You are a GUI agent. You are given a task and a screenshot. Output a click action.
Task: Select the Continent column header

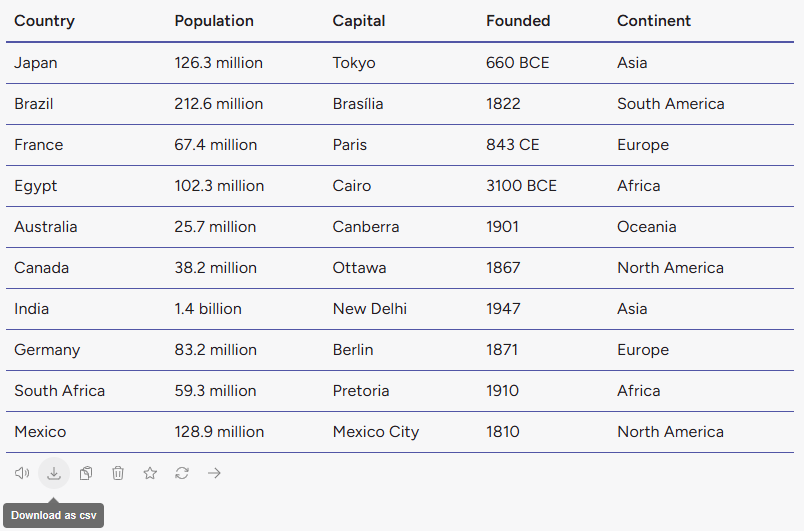(x=654, y=21)
